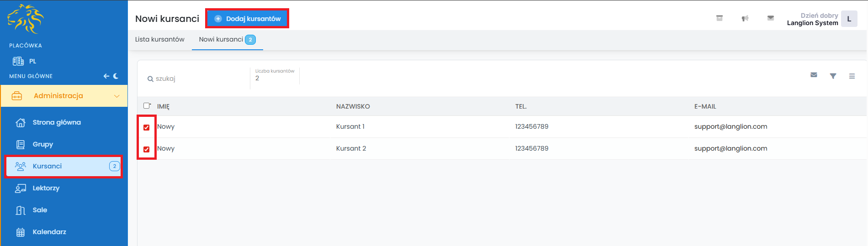This screenshot has height=246, width=868.
Task: Send message via table envelope icon
Action: (x=814, y=75)
